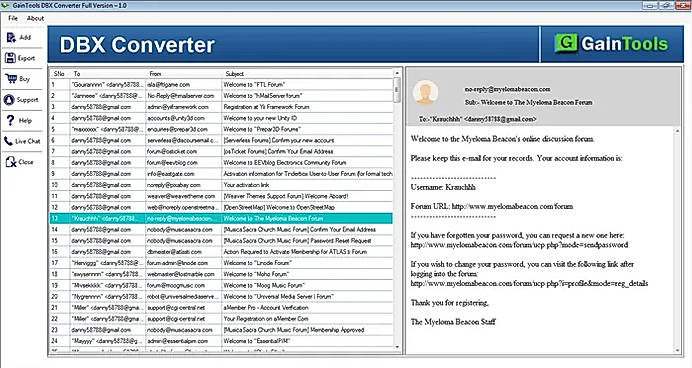The width and height of the screenshot is (692, 368).
Task: Click the Close icon in sidebar
Action: pos(11,162)
